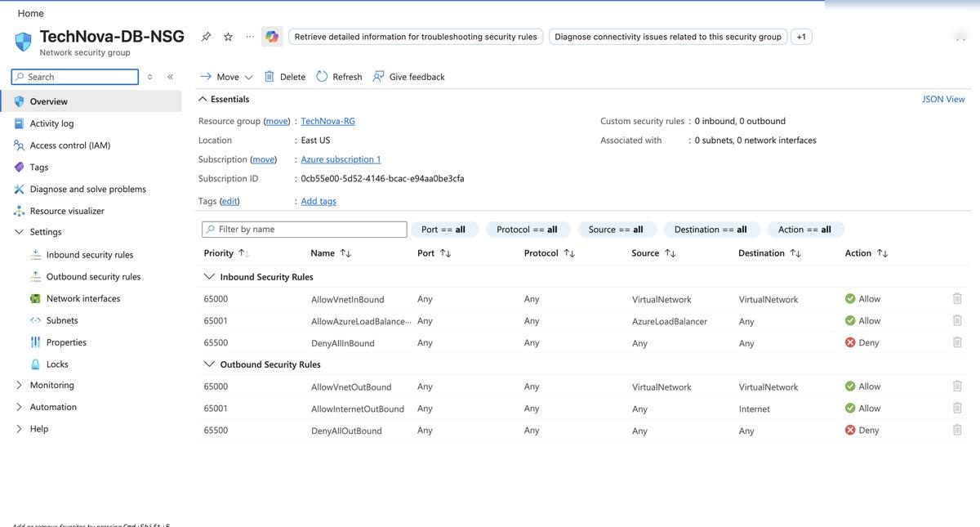The height and width of the screenshot is (527, 980).
Task: Sort rules by Protocol column arrows
Action: [x=569, y=253]
